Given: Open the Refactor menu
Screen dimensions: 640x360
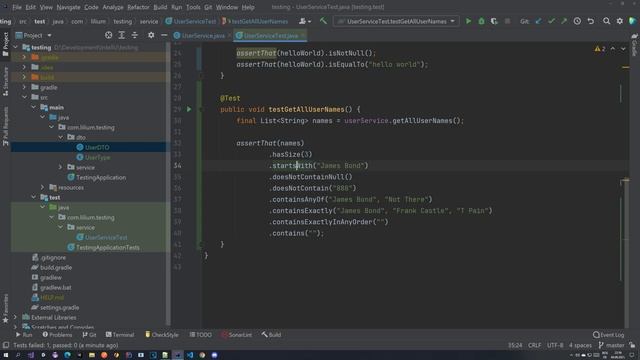Looking at the screenshot, I should (138, 7).
